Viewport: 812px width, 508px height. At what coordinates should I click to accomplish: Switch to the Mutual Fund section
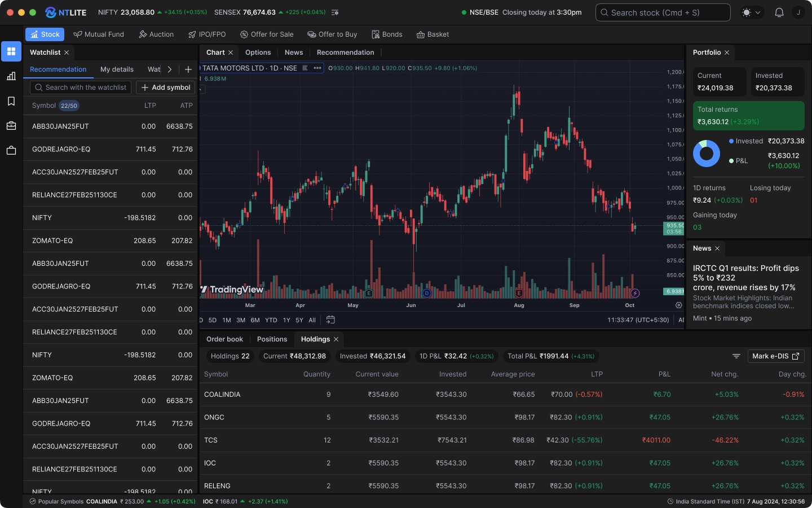[x=99, y=34]
